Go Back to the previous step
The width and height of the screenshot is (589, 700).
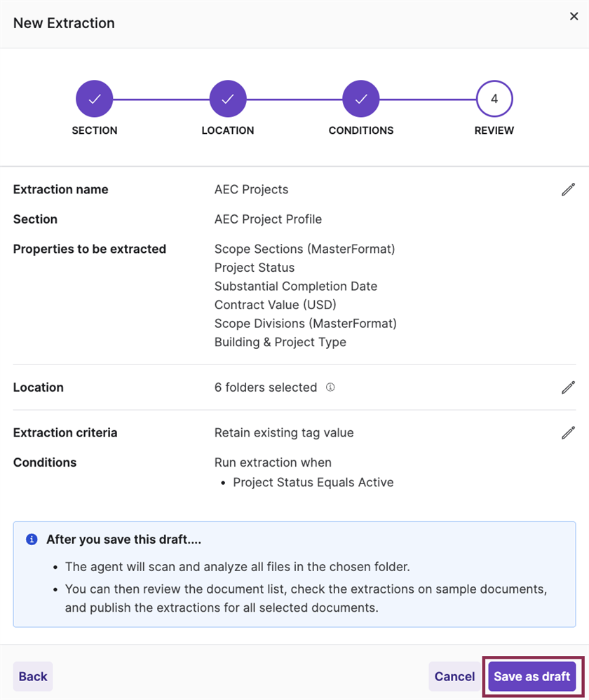click(x=33, y=676)
